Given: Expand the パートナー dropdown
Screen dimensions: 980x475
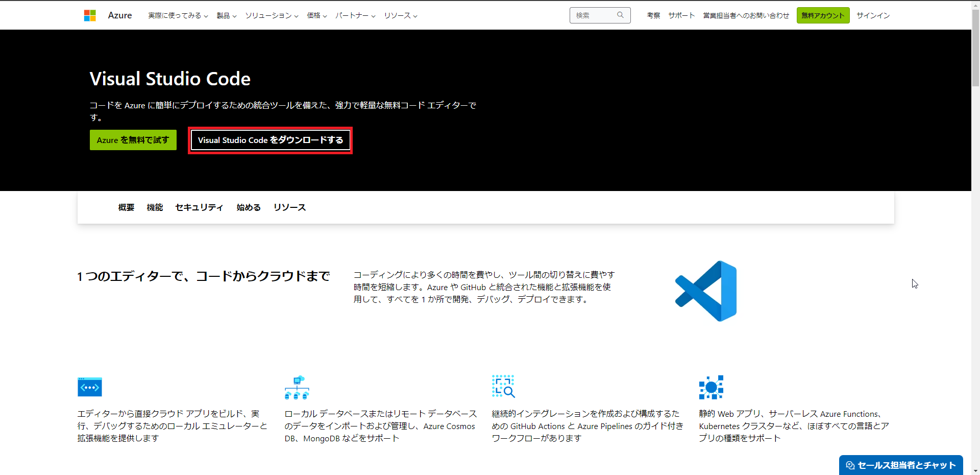Looking at the screenshot, I should point(355,16).
